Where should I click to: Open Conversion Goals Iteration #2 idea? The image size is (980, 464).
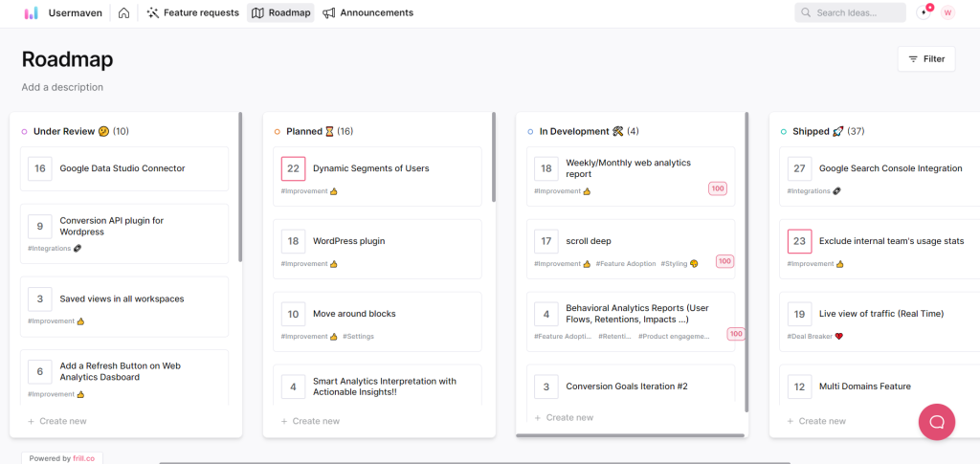pyautogui.click(x=627, y=387)
